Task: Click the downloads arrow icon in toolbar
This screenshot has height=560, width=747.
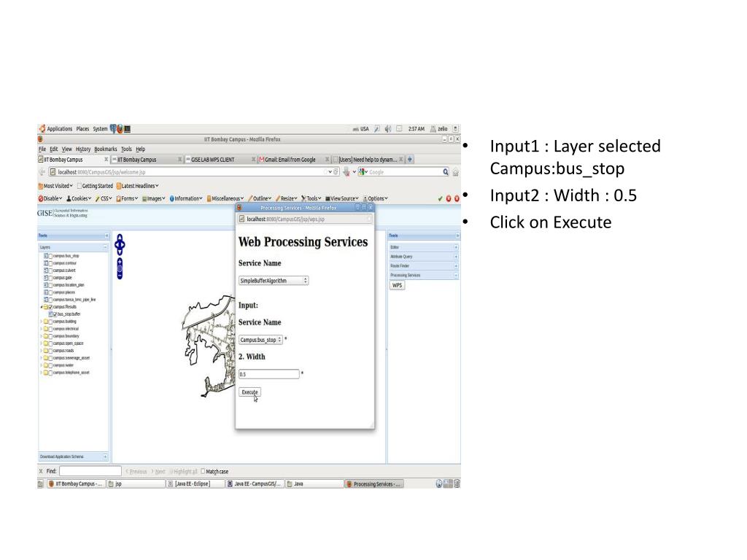Action: point(347,172)
